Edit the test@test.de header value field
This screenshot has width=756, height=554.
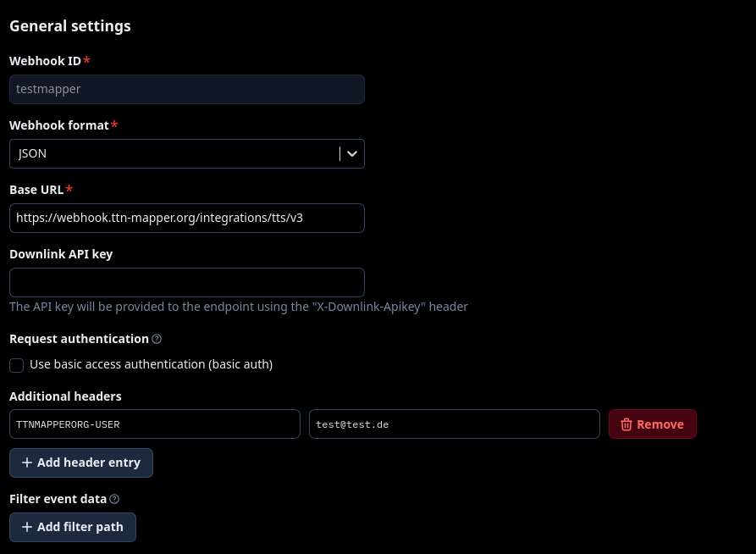pos(455,424)
